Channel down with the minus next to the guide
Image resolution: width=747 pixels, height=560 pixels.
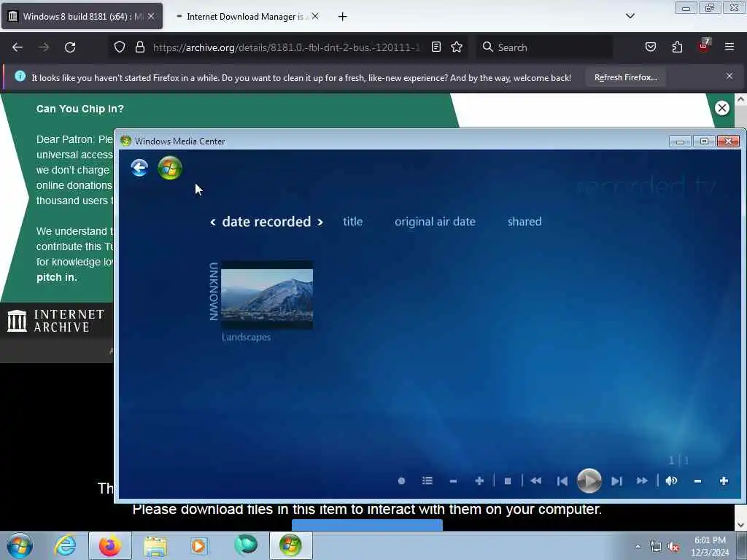453,481
